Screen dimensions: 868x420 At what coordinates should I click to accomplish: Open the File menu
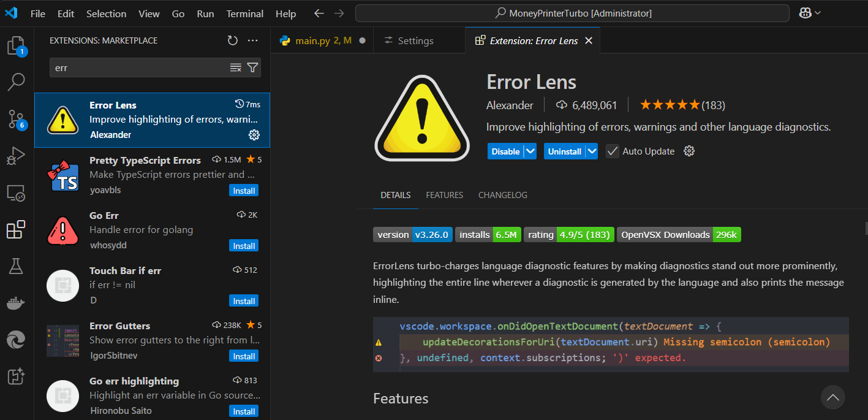[x=37, y=13]
